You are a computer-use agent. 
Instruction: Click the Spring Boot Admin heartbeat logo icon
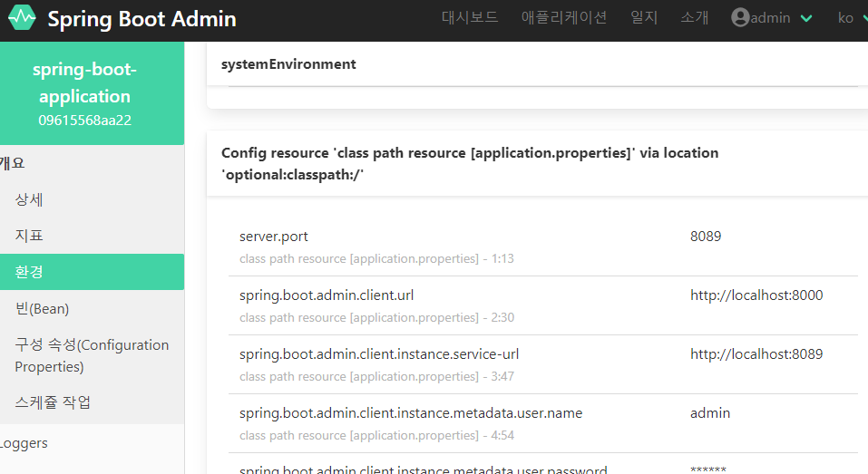pyautogui.click(x=22, y=18)
